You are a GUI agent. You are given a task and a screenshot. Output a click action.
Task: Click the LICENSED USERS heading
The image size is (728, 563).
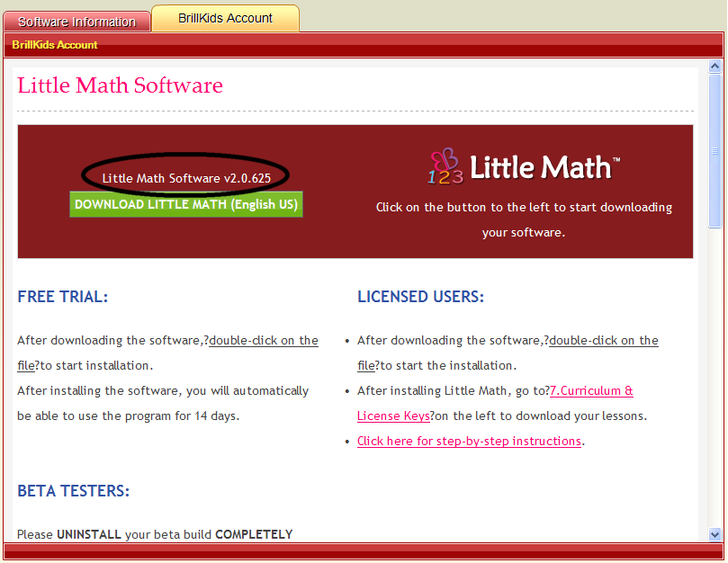pyautogui.click(x=420, y=297)
